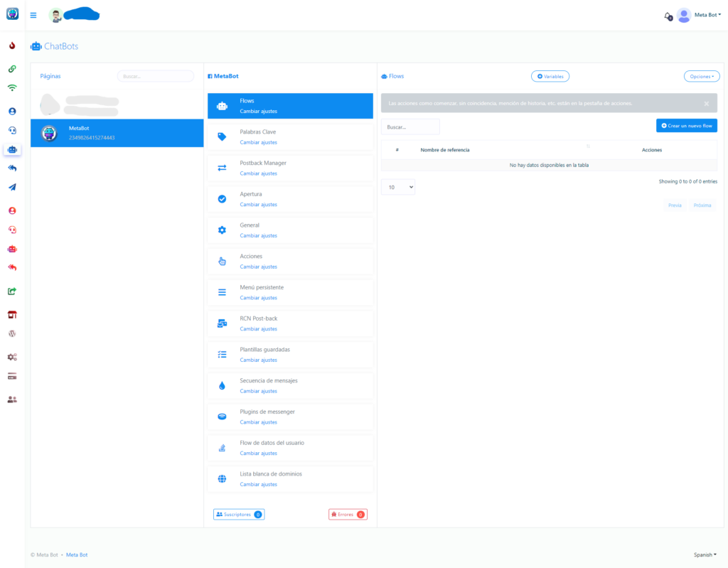
Task: Open the entries-per-page dropdown showing 10
Action: pyautogui.click(x=398, y=187)
